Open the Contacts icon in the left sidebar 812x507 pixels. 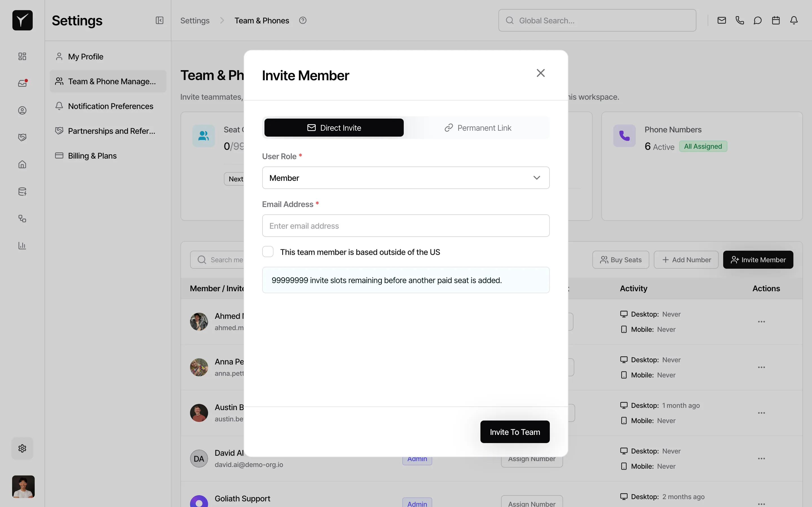coord(22,110)
